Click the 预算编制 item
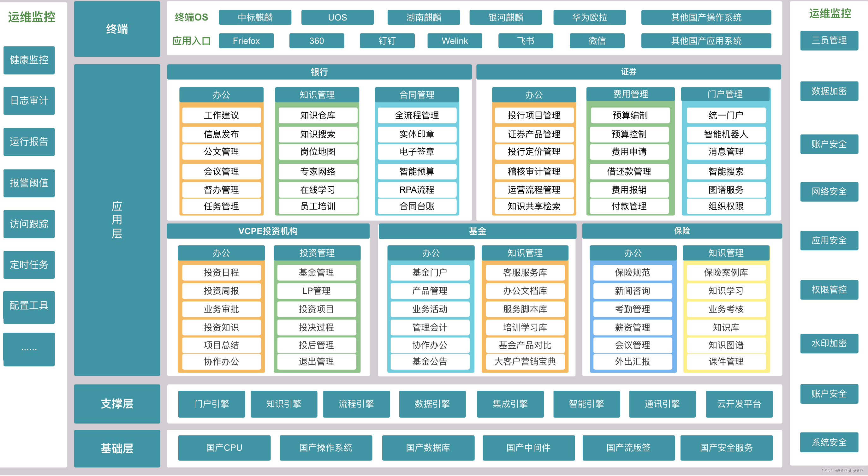The height and width of the screenshot is (476, 868). tap(630, 116)
